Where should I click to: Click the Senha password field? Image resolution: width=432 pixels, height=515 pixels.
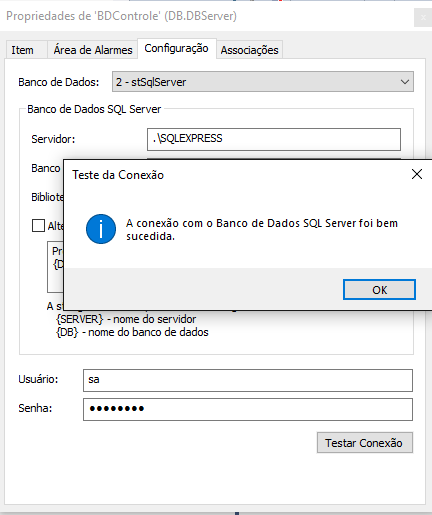click(248, 409)
